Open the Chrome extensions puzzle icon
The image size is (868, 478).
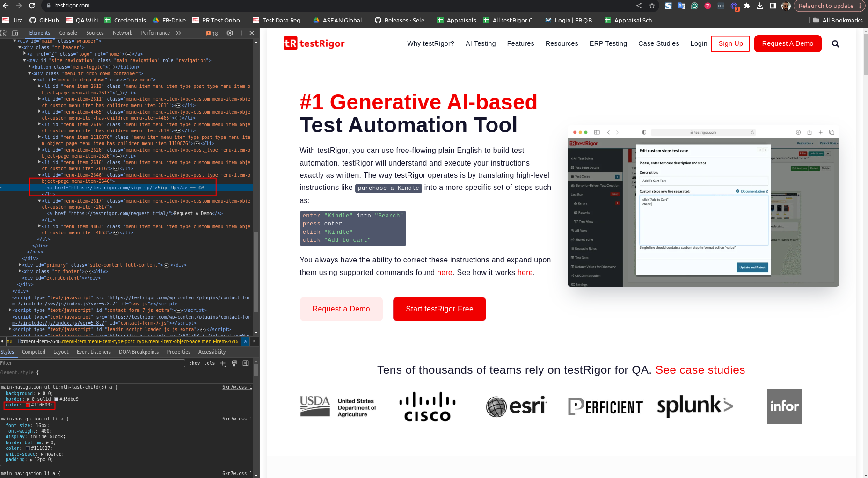(x=747, y=6)
